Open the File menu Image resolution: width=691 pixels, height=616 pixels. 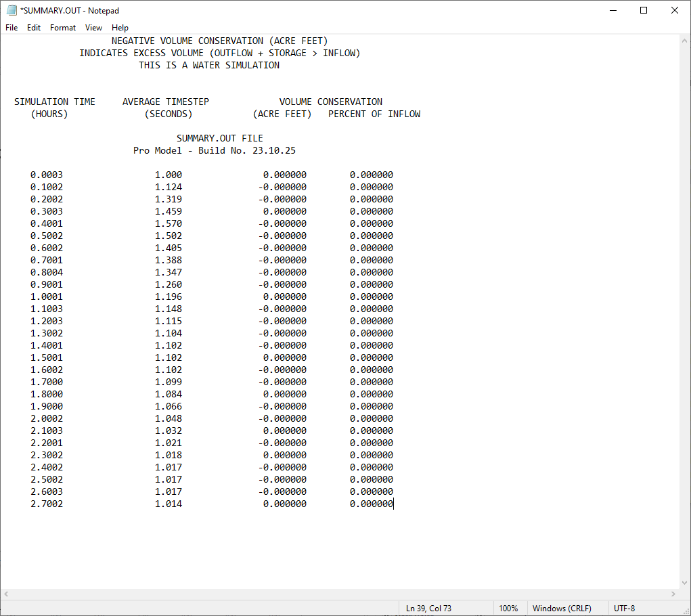tap(12, 28)
